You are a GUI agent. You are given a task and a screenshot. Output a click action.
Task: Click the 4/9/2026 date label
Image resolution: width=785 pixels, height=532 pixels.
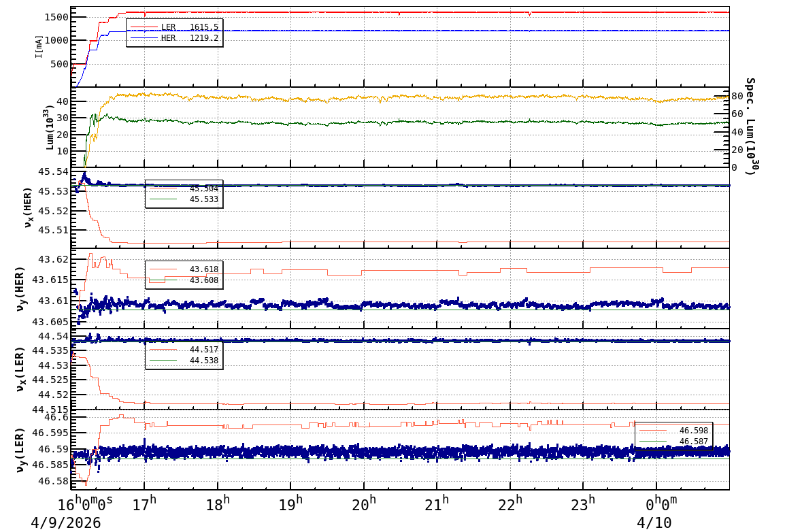[65, 523]
